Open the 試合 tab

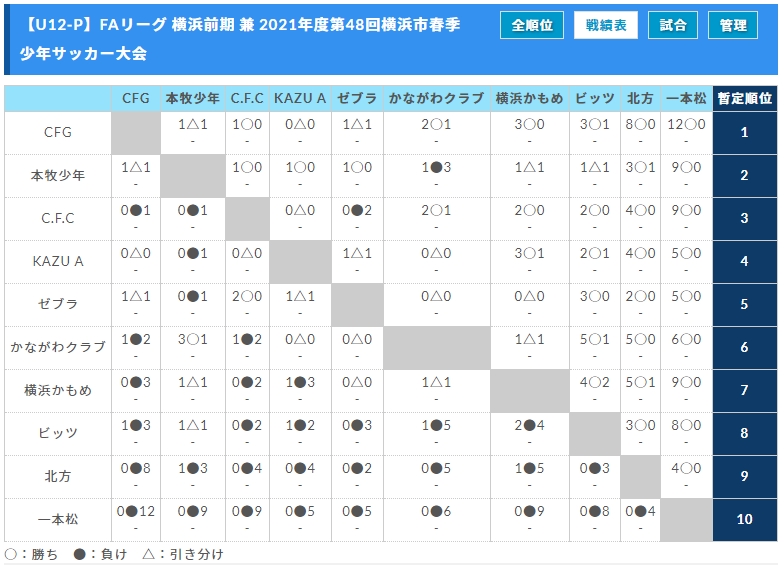pos(672,25)
